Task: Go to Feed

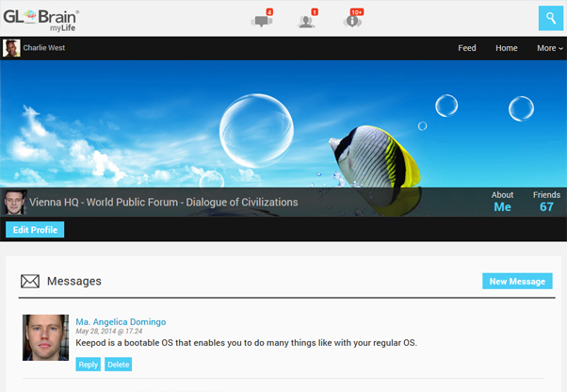Action: click(x=467, y=48)
